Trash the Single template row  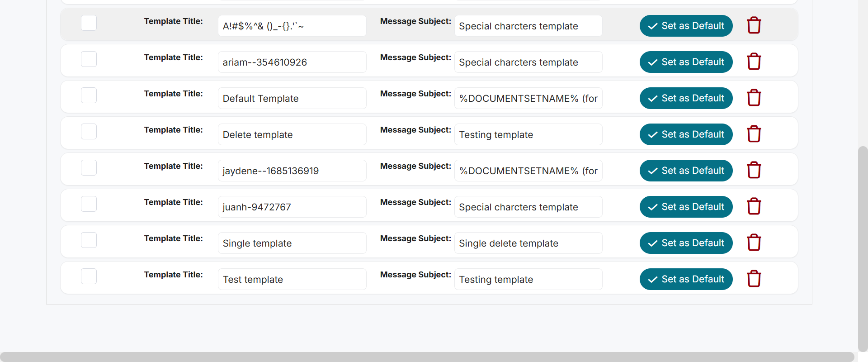(x=754, y=243)
